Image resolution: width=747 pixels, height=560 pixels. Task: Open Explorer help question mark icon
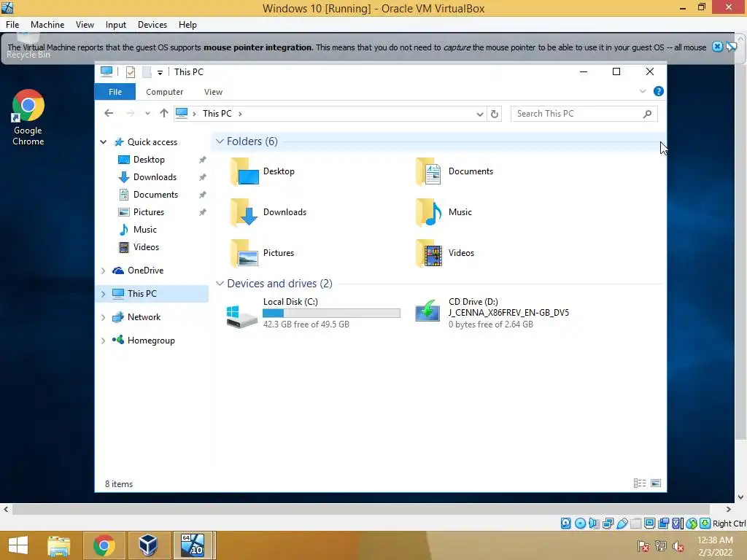click(x=659, y=91)
